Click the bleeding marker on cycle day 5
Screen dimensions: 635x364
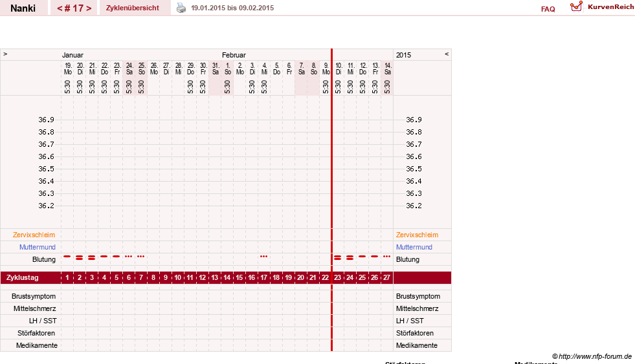(x=117, y=257)
